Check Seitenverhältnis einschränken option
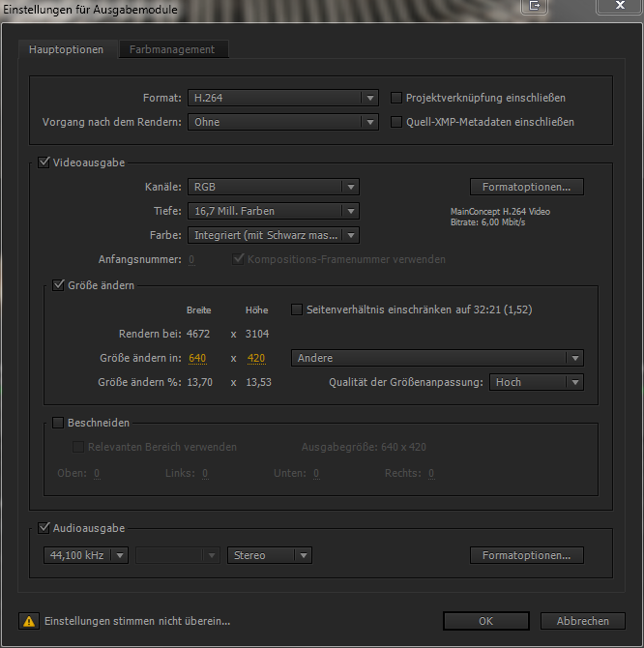Image resolution: width=644 pixels, height=648 pixels. 298,309
